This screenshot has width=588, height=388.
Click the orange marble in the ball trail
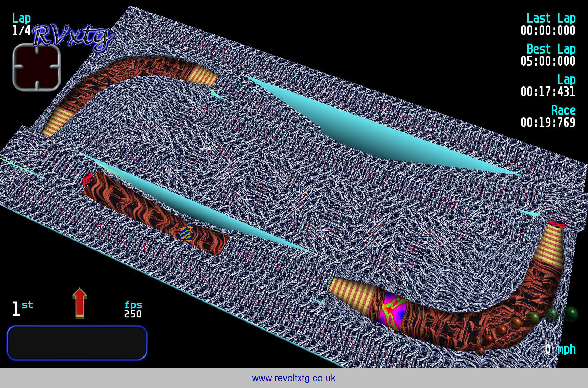pos(515,321)
